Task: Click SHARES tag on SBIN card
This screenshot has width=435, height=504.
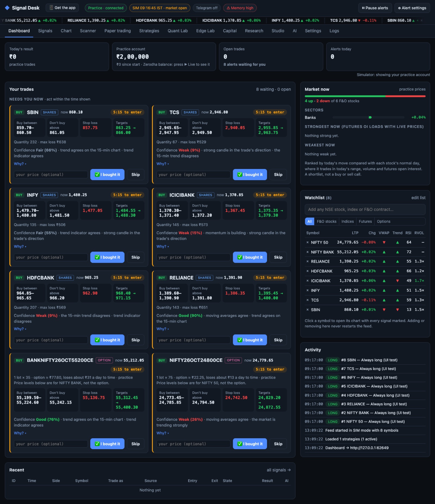Action: tap(49, 112)
